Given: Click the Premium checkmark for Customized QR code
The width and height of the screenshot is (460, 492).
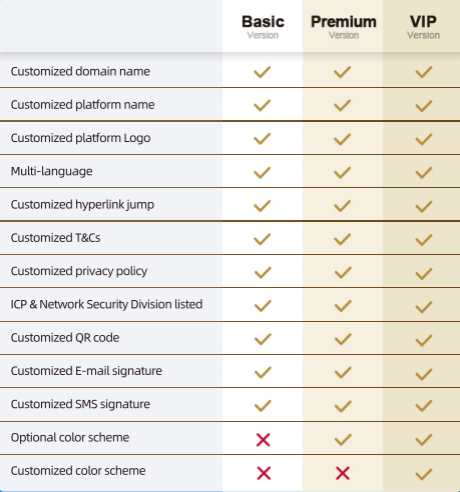Looking at the screenshot, I should coord(343,339).
